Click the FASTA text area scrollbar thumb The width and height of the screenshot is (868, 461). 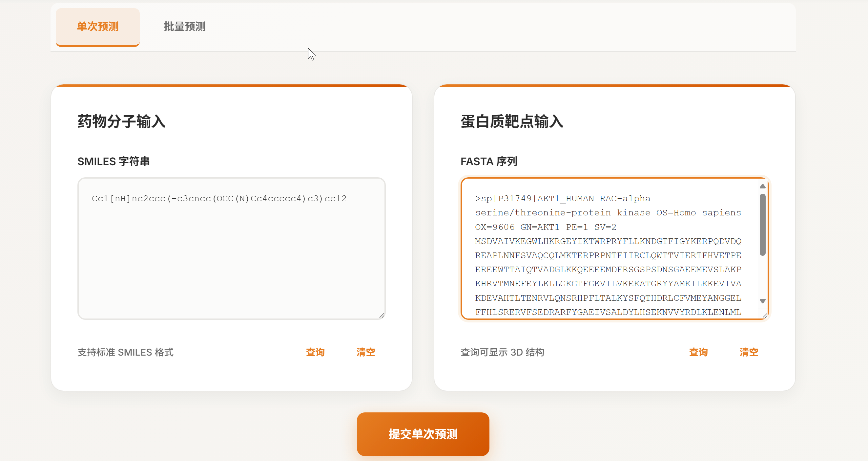pos(762,224)
